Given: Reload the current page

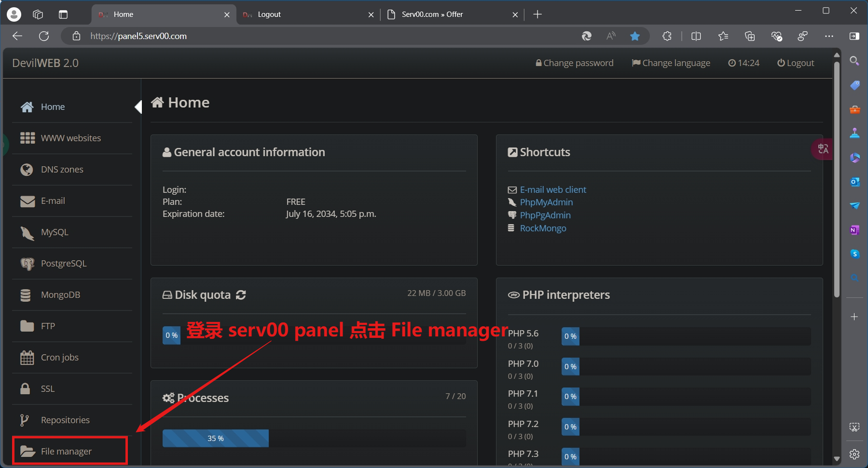Looking at the screenshot, I should coord(44,36).
